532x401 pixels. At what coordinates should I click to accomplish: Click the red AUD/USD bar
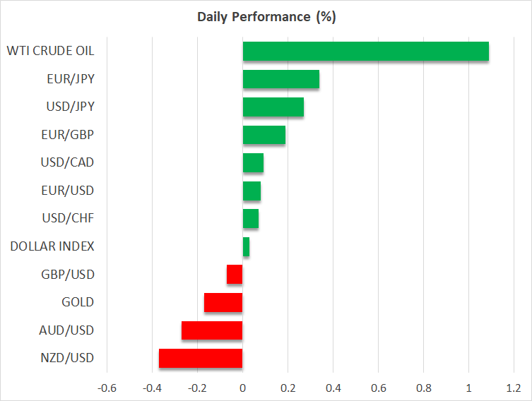coord(212,330)
